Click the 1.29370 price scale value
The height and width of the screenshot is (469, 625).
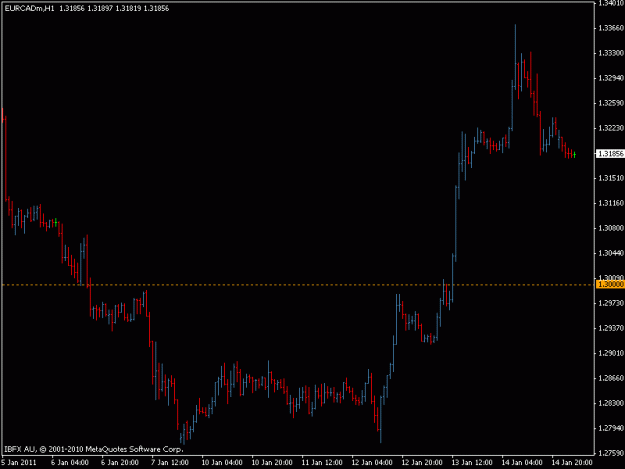[x=611, y=328]
